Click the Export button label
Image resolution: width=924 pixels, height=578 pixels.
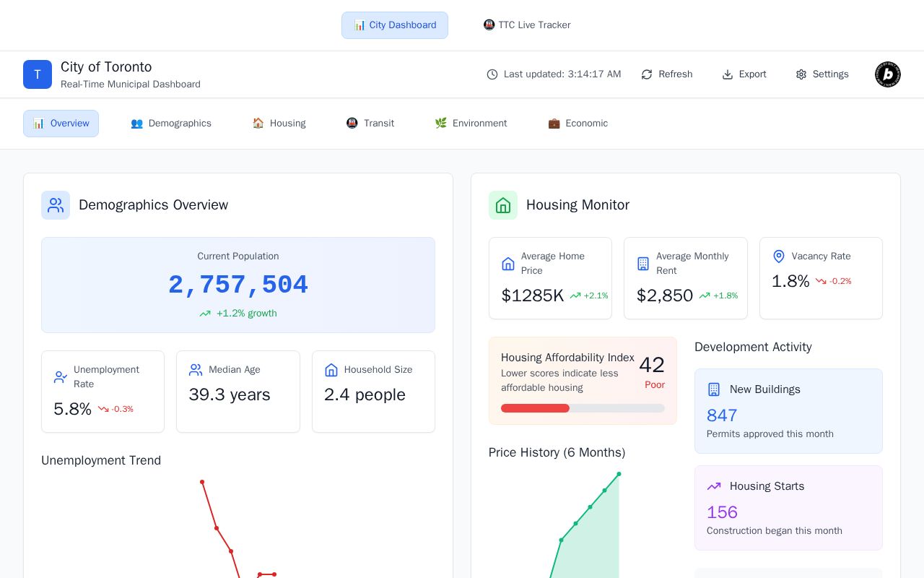point(753,74)
